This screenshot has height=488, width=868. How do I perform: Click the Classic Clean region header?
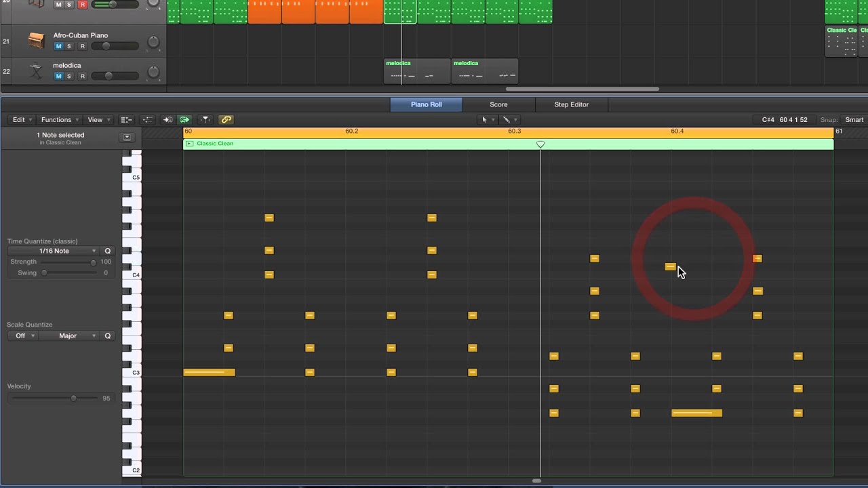pos(508,144)
